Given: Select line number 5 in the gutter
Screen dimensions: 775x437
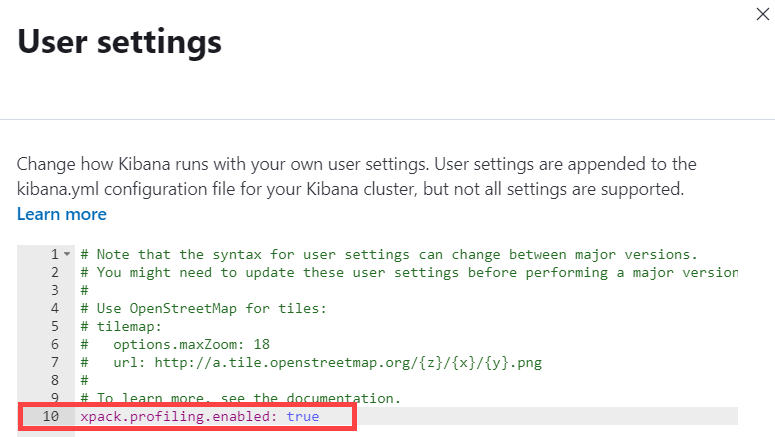Looking at the screenshot, I should [x=55, y=326].
